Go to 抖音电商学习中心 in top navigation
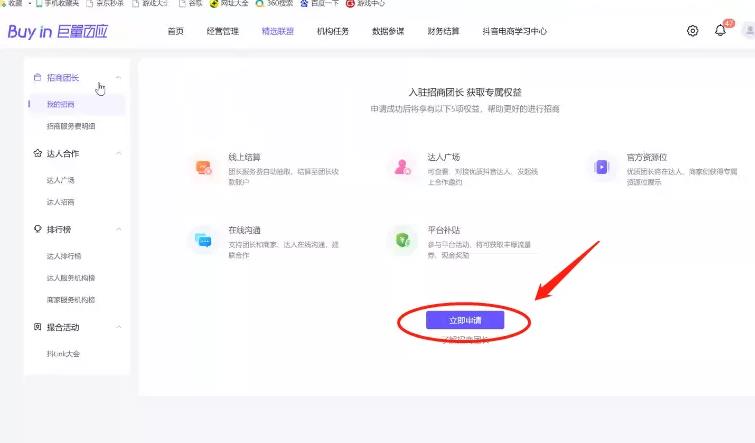Viewport: 755px width, 443px height. (x=515, y=31)
